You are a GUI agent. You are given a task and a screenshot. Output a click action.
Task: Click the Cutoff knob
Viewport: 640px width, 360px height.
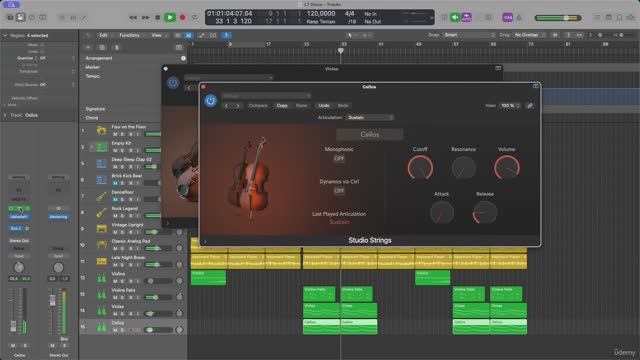pos(420,168)
